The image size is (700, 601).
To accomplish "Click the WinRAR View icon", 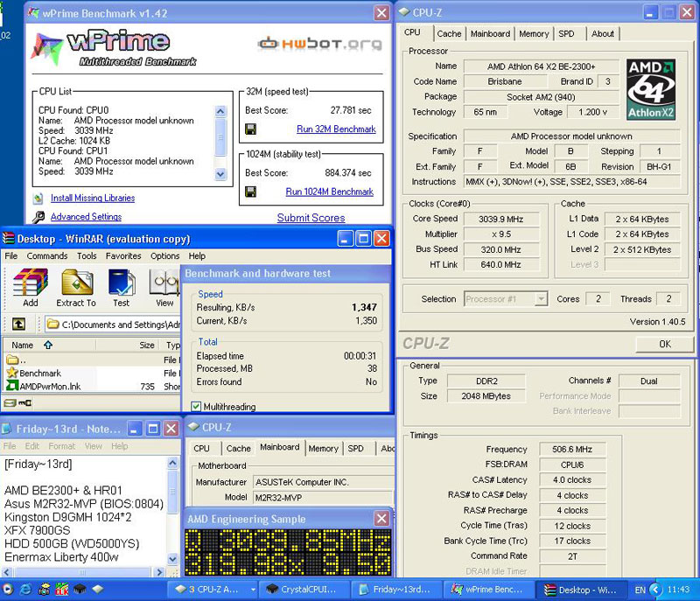I will pyautogui.click(x=164, y=283).
